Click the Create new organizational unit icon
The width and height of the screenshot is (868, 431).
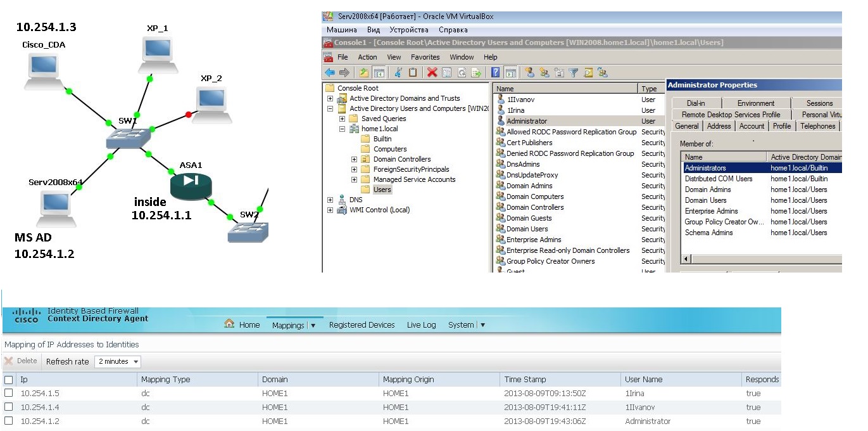[559, 72]
